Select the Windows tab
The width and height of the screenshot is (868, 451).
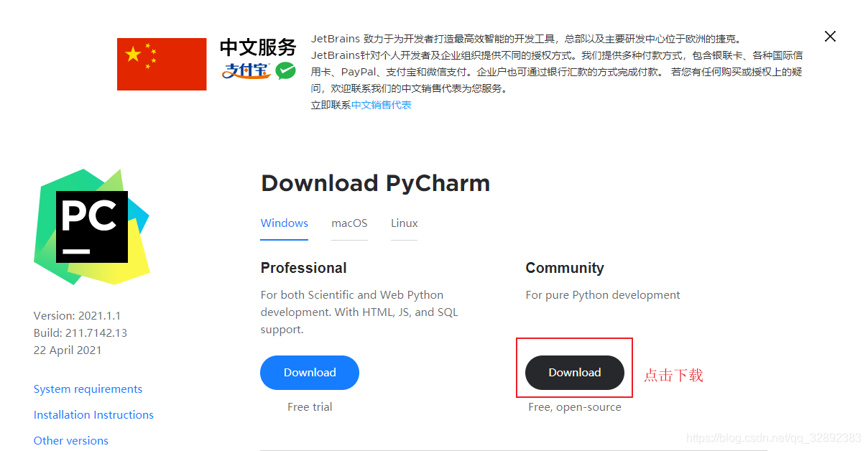[x=285, y=223]
